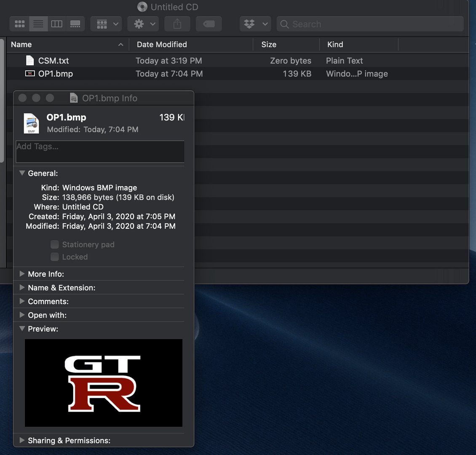Expand the Name & Extension section
This screenshot has width=476, height=455.
(22, 287)
